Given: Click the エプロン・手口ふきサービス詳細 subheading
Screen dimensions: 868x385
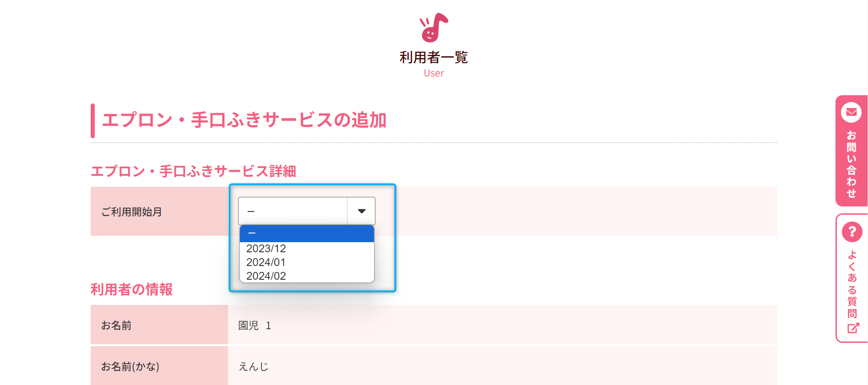Looking at the screenshot, I should click(193, 171).
